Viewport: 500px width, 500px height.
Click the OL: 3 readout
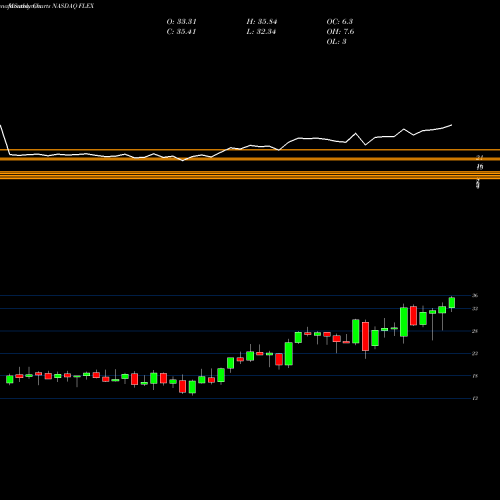click(x=336, y=42)
